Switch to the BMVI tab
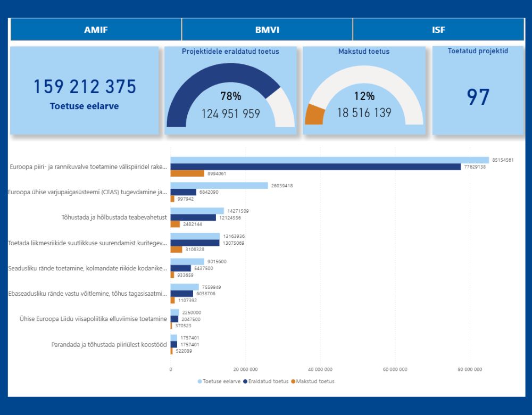Screen dimensions: 532x415 (x=267, y=29)
